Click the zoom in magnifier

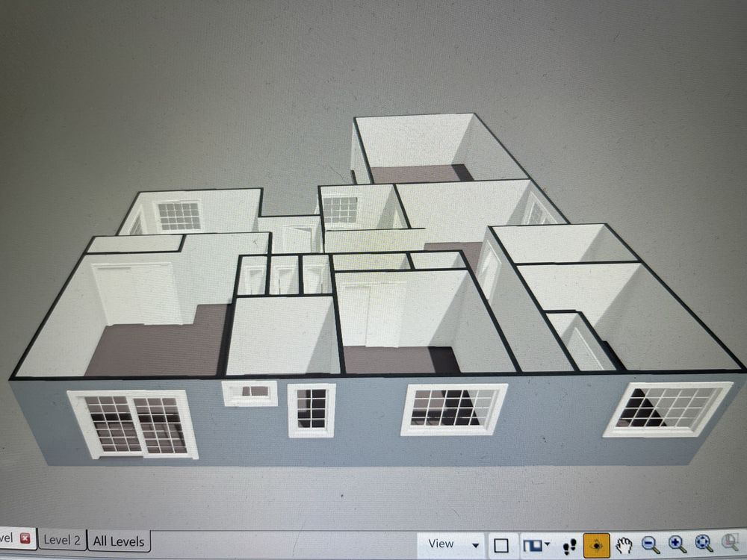(x=678, y=545)
